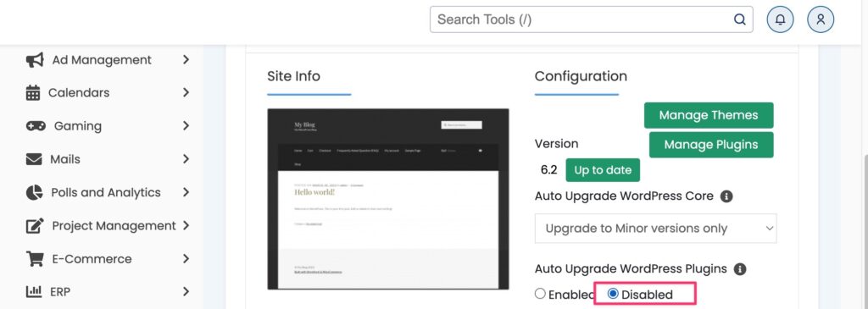This screenshot has width=868, height=309.
Task: Click the My Blog site preview thumbnail
Action: pos(388,199)
